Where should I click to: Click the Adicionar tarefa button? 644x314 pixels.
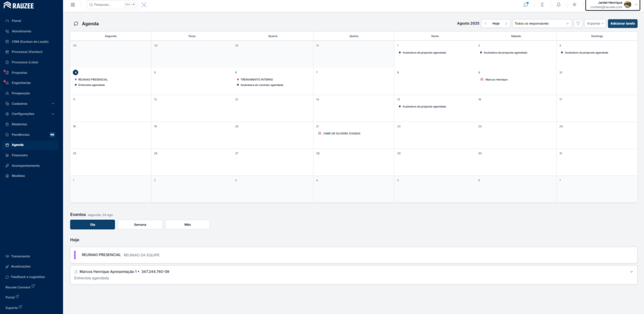(x=622, y=23)
